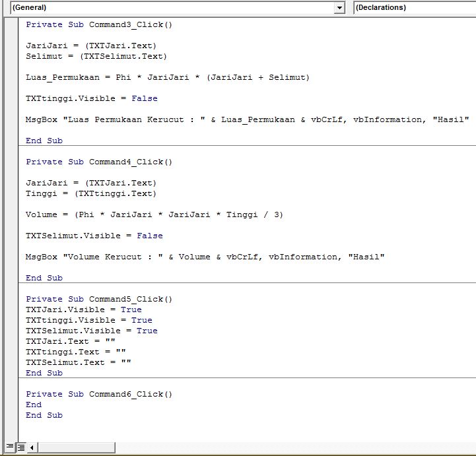Screen dimensions: 476x456
Task: Click "End Sub" of Command6_Click
Action: (44, 415)
